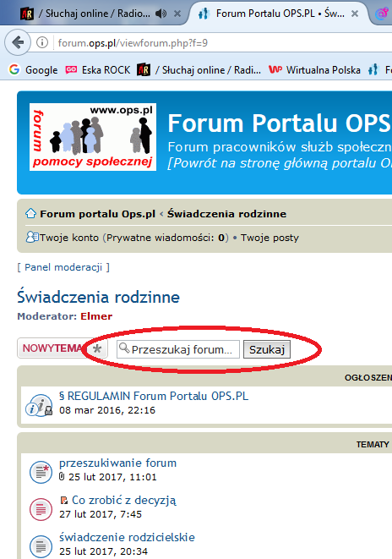Close the Forum Portalu OPS.PL tab
Viewport: 392px width, 559px height.
point(355,14)
